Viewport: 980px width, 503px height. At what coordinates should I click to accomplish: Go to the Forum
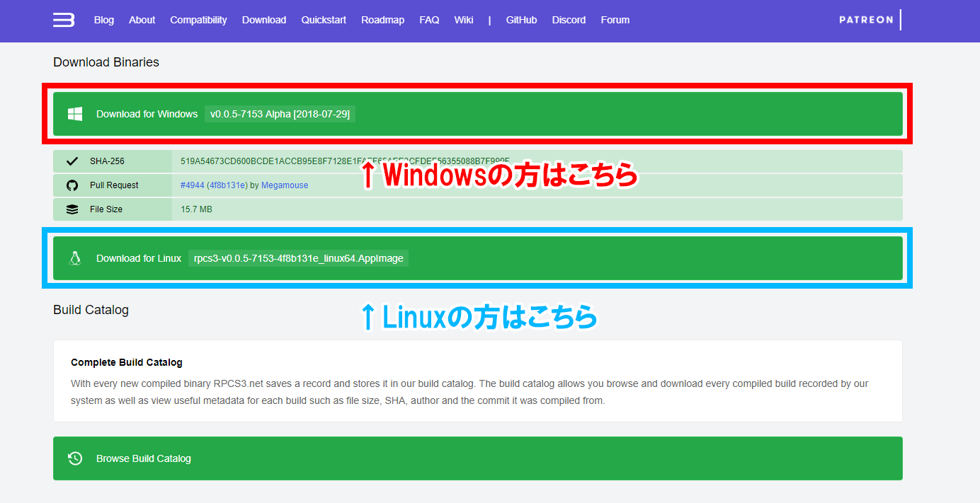point(615,20)
